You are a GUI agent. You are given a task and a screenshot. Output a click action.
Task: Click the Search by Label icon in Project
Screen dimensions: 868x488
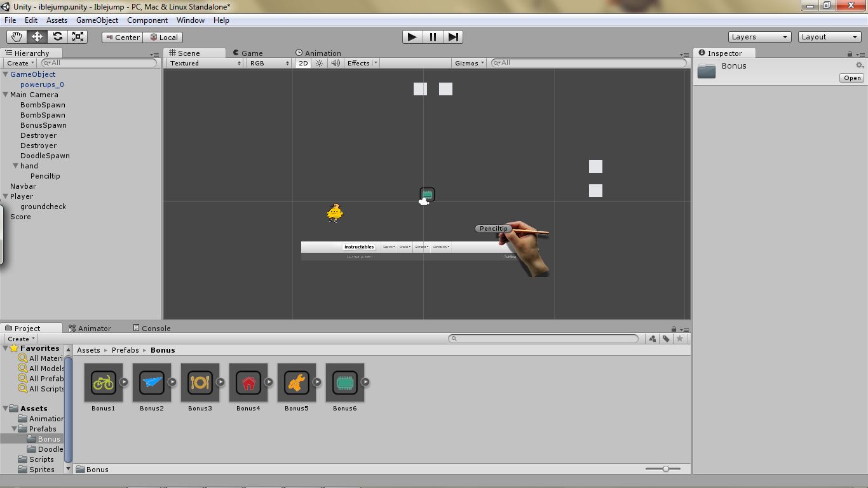(666, 339)
